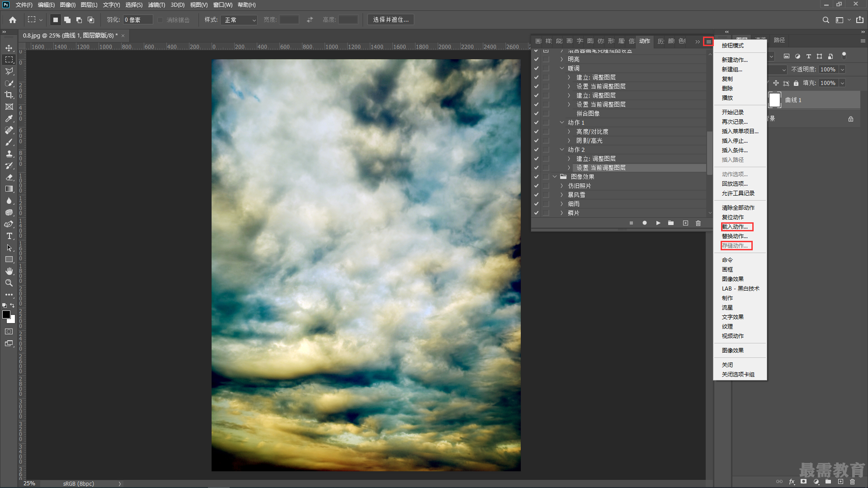This screenshot has width=868, height=488.
Task: Select the Eyedropper tool
Action: click(x=9, y=118)
